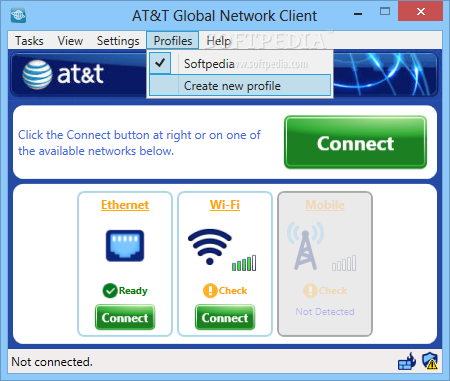Click the large green Connect button
The height and width of the screenshot is (381, 450).
pyautogui.click(x=355, y=142)
